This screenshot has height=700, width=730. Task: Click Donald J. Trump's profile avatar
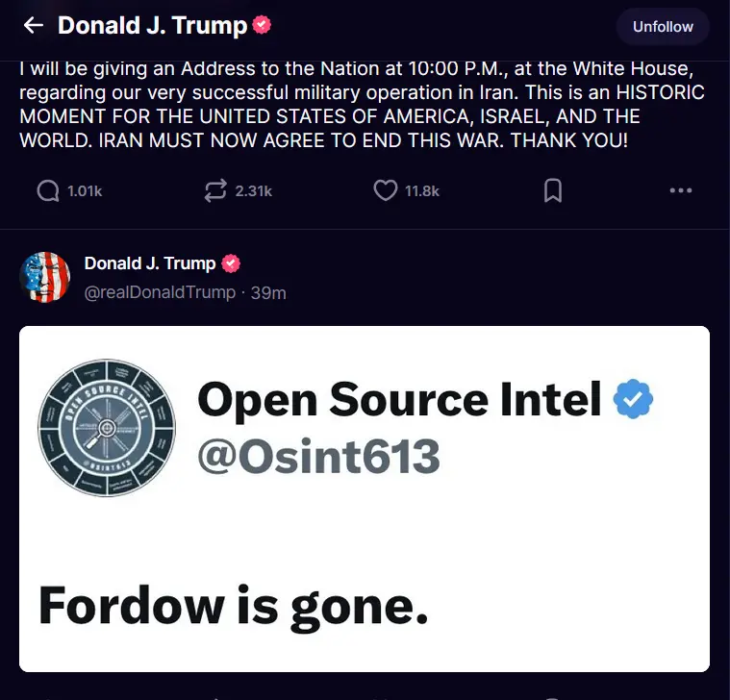(44, 278)
